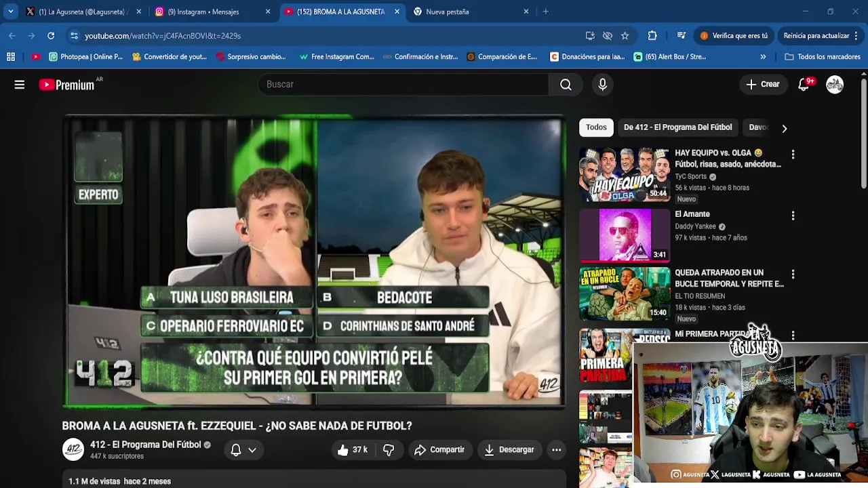Open QUEDA ATRAPADO EN UN BUCLE thumbnail
Screen dimensions: 868x488
(x=625, y=294)
